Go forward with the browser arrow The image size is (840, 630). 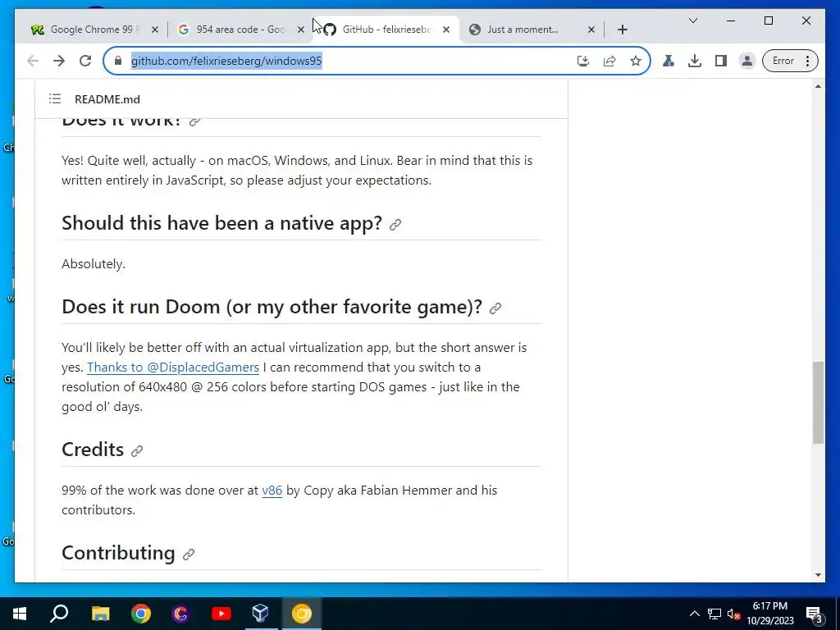(x=59, y=61)
